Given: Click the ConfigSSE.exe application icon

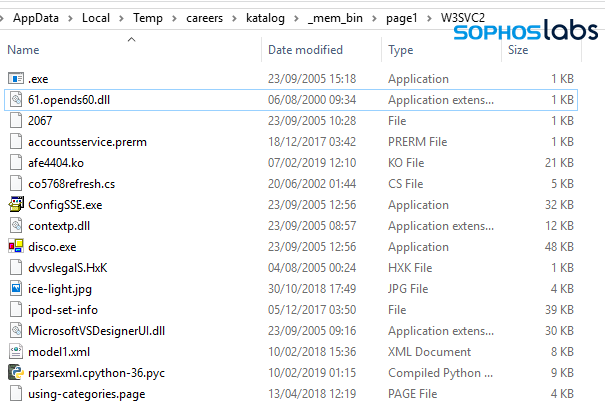Looking at the screenshot, I should pyautogui.click(x=16, y=204).
